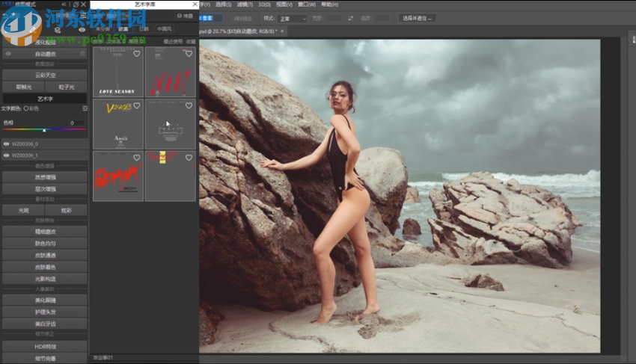Image resolution: width=636 pixels, height=364 pixels.
Task: Select the 彩色 radio option
Action: click(x=27, y=108)
